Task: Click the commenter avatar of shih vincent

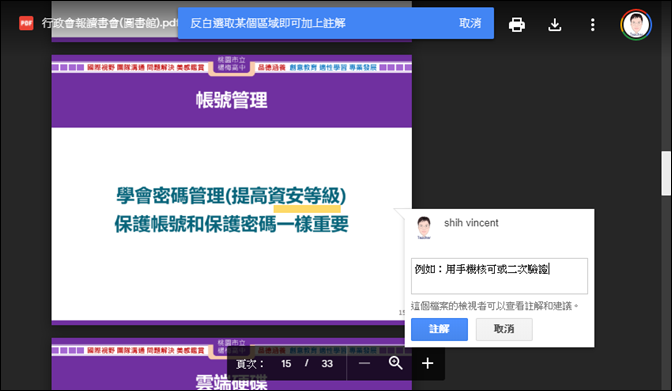Action: (x=424, y=228)
